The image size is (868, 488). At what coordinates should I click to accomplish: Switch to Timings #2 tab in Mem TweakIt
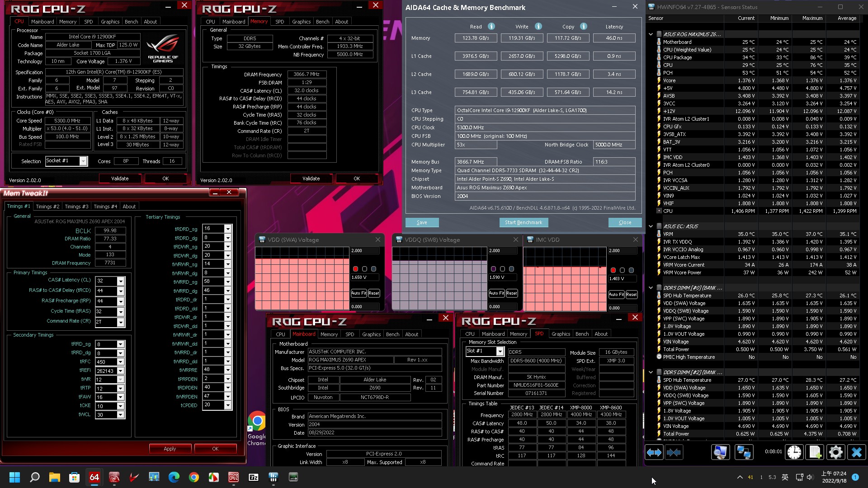point(47,206)
